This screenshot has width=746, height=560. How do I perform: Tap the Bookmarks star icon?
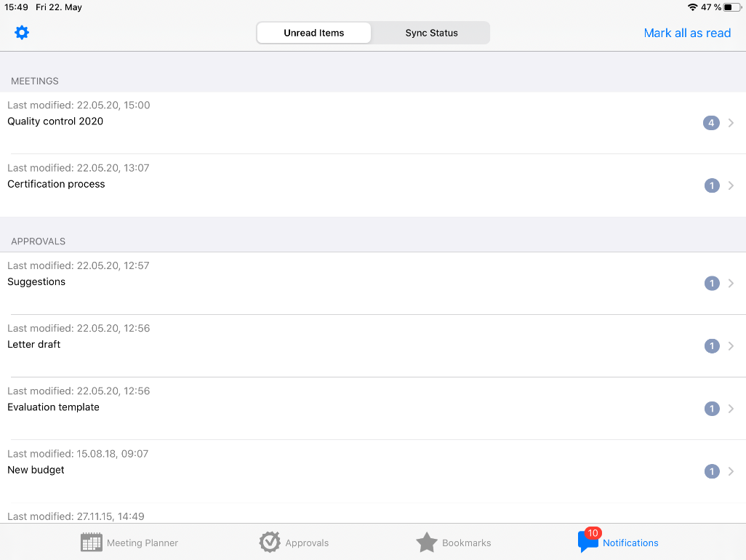click(x=427, y=543)
